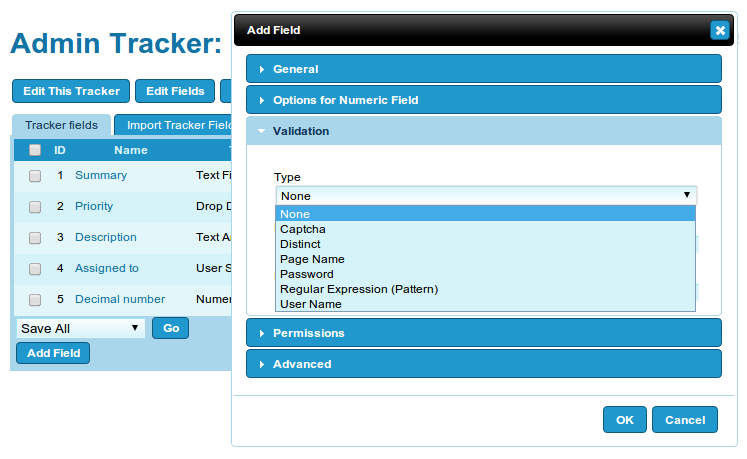747x459 pixels.
Task: Open the Assigned to field link
Action: 106,268
